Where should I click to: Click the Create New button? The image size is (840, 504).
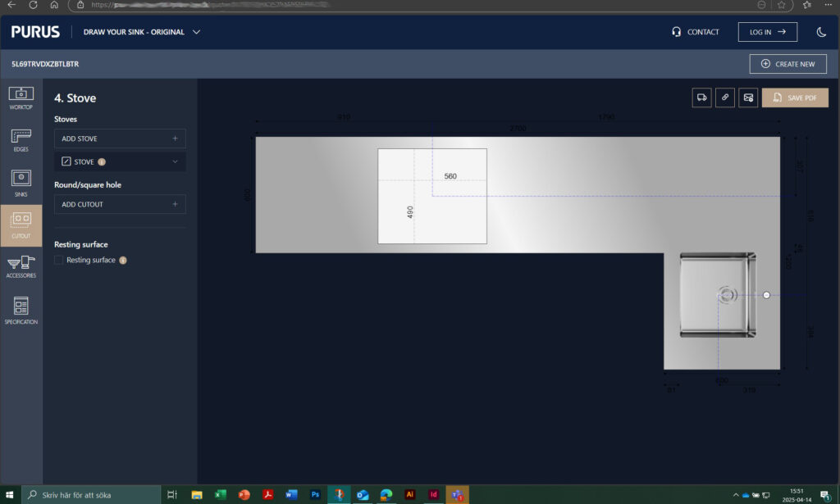(787, 64)
